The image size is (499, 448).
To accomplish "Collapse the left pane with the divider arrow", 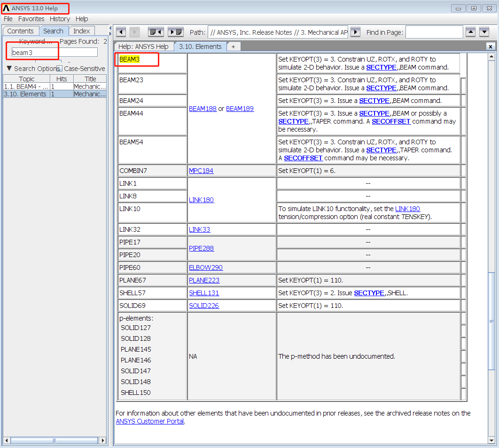I will 110,29.
